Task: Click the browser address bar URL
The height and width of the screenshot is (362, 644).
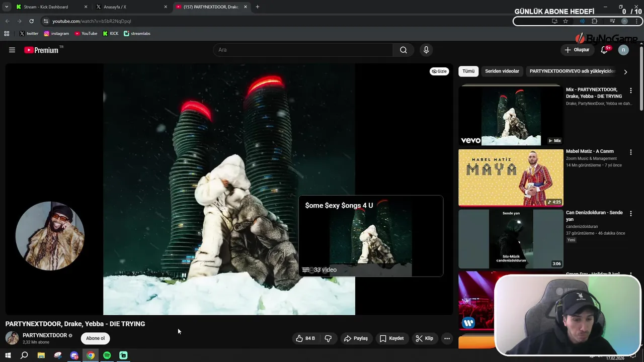Action: pyautogui.click(x=92, y=21)
